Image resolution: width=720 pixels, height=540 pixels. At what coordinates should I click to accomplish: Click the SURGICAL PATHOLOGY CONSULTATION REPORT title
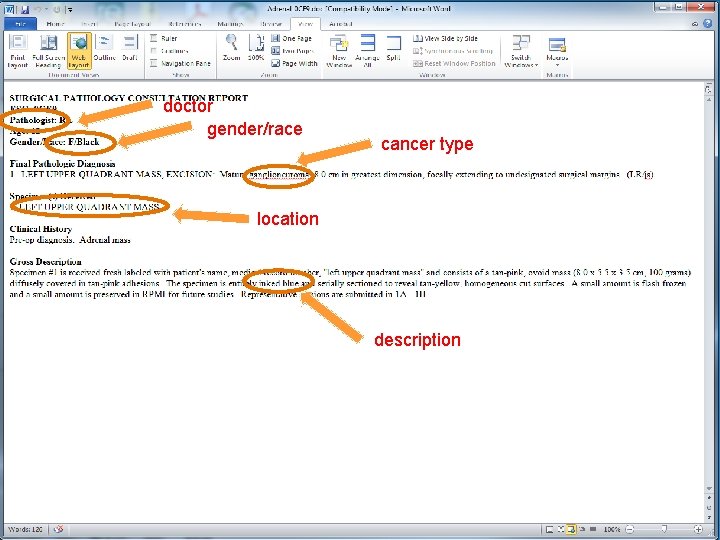(129, 98)
